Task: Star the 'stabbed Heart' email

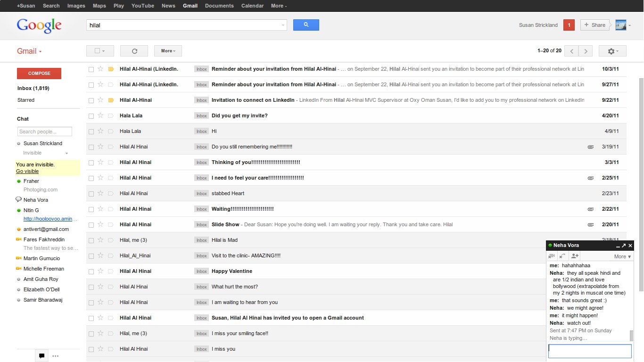Action: pyautogui.click(x=100, y=193)
